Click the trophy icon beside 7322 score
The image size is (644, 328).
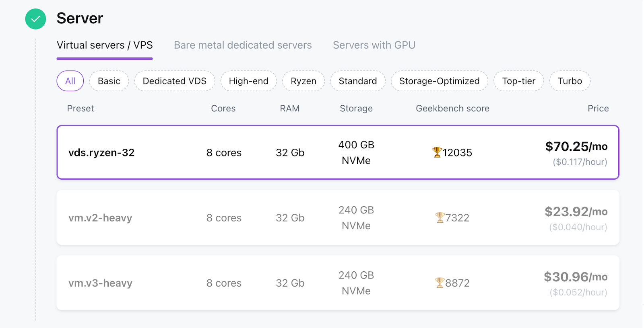pos(440,217)
